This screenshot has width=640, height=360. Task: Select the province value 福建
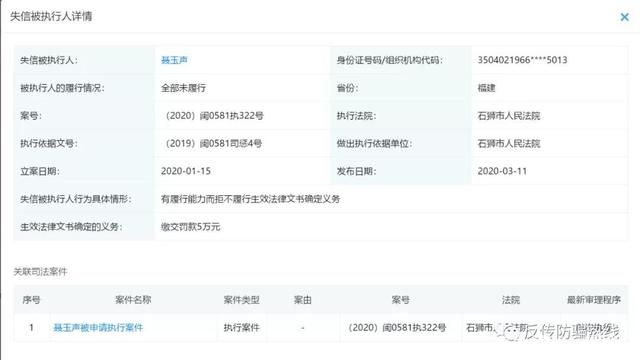486,88
